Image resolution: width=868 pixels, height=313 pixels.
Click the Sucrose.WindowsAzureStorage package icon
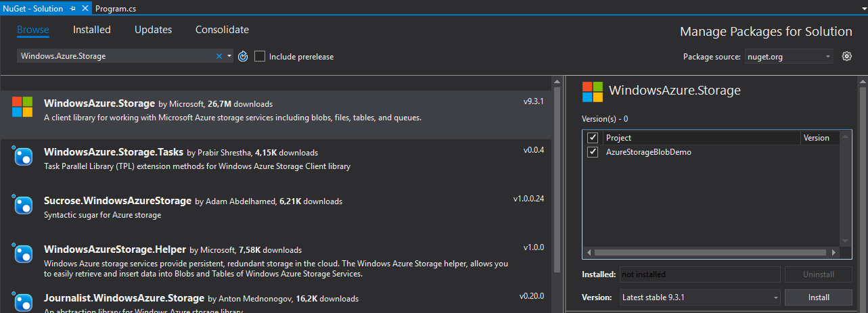pyautogui.click(x=23, y=206)
